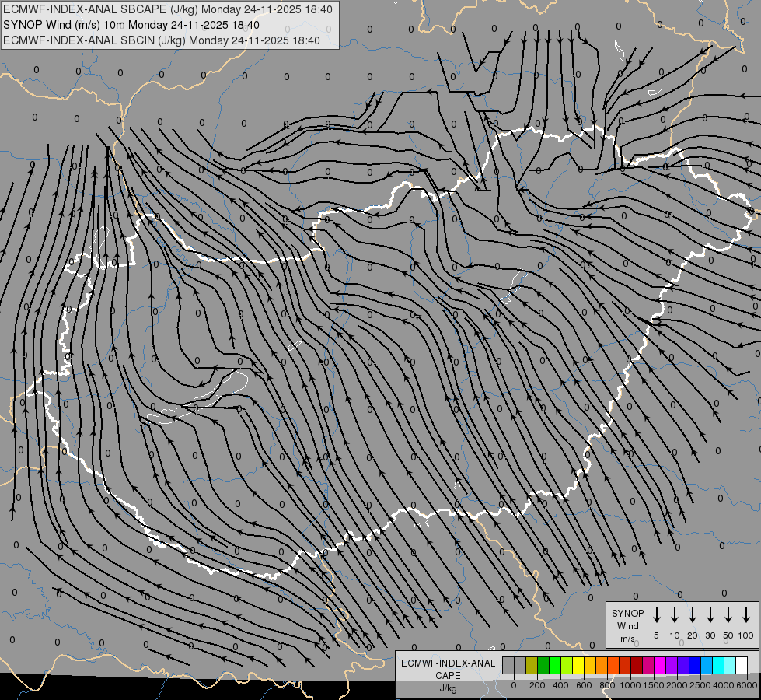The image size is (761, 700).
Task: Select the dark maroon CAPE swatch
Action: [637, 665]
